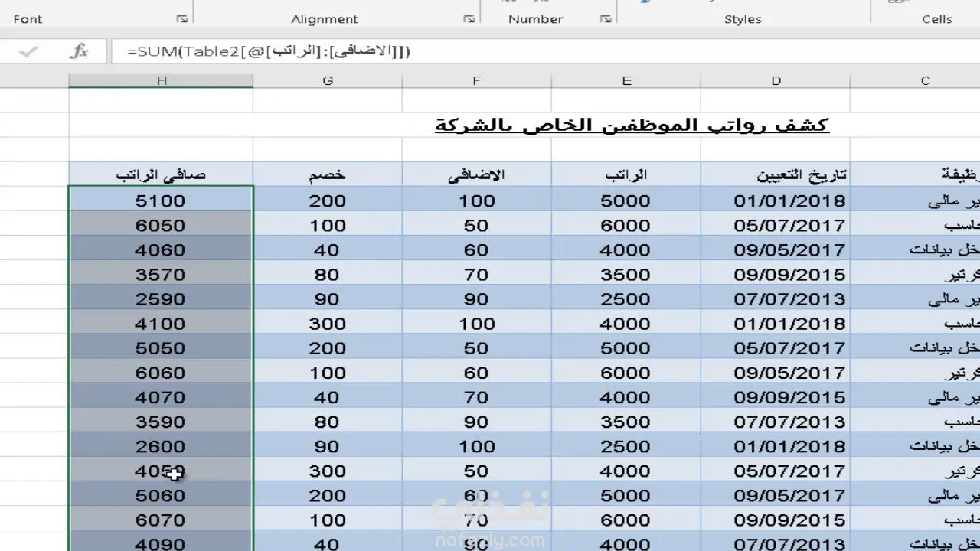Open the Font group dialog launcher
The image size is (980, 551).
pos(181,19)
